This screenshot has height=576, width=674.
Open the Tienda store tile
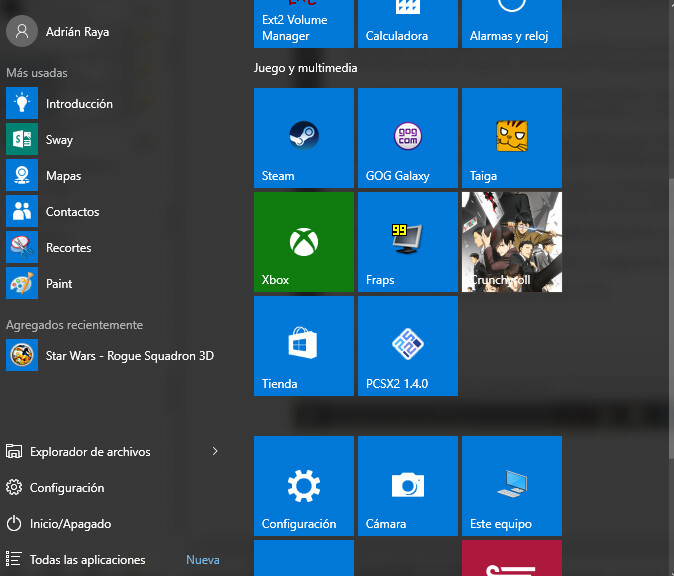click(303, 346)
